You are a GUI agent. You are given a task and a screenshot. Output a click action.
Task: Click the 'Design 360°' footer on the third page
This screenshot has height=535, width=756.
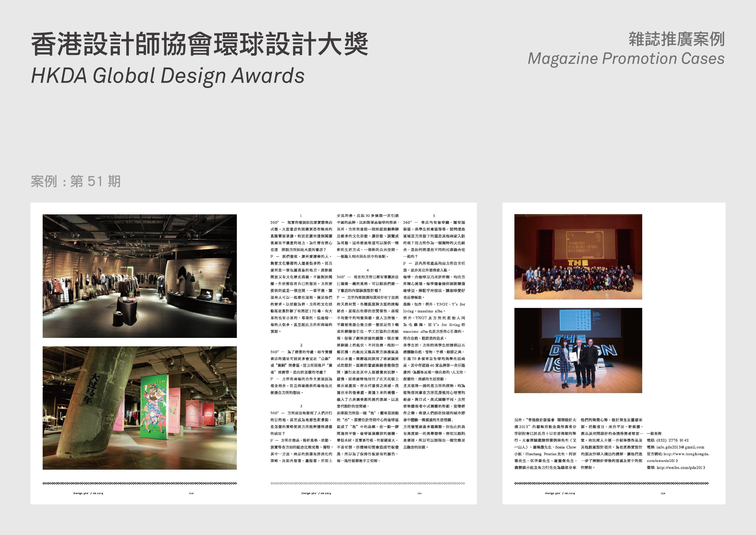point(560,494)
